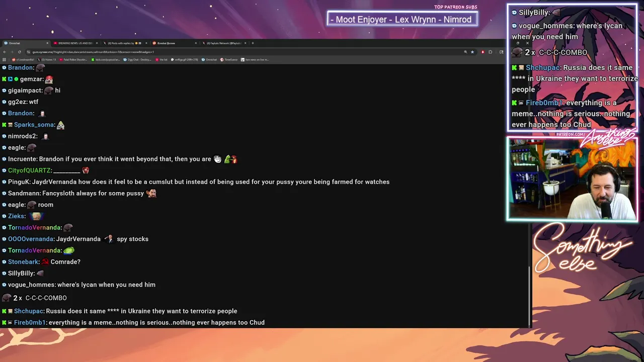This screenshot has width=644, height=362.
Task: Open the Iran news on live bookmark
Action: (255, 60)
